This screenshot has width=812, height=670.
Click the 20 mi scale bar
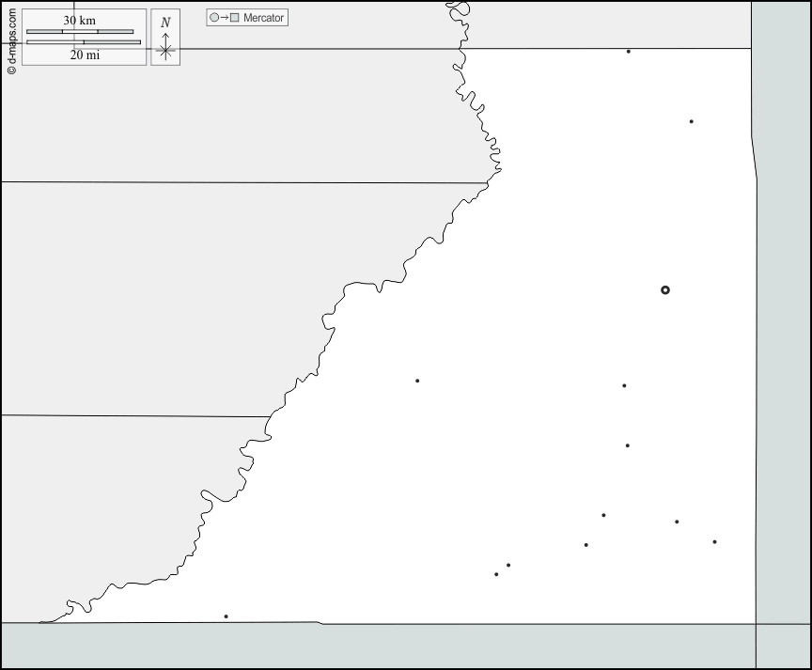click(84, 42)
